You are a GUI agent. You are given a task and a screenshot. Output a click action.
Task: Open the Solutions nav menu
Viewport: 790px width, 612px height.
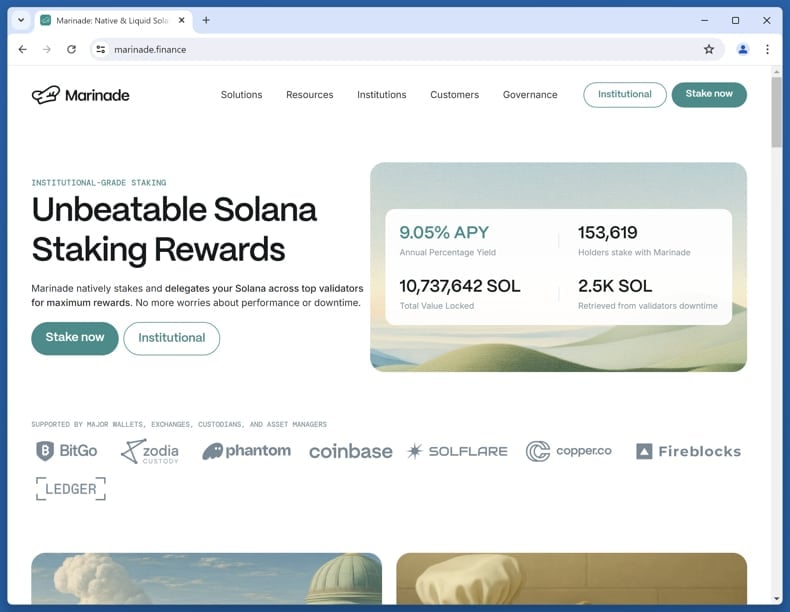tap(241, 95)
